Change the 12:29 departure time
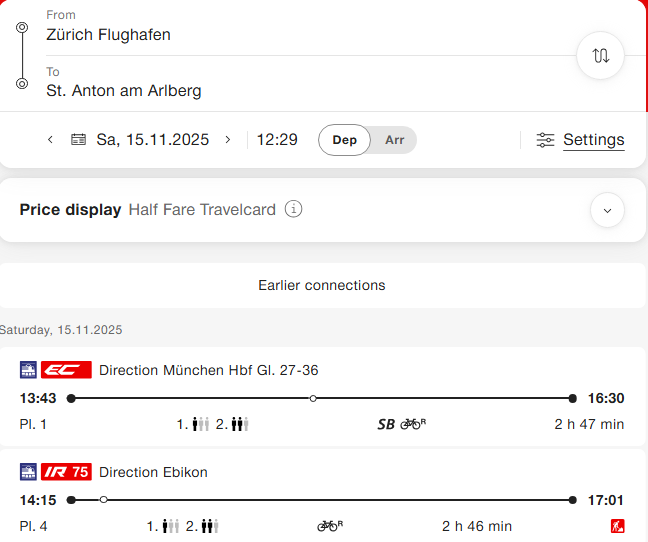Viewport: 648px width, 542px height. click(277, 140)
